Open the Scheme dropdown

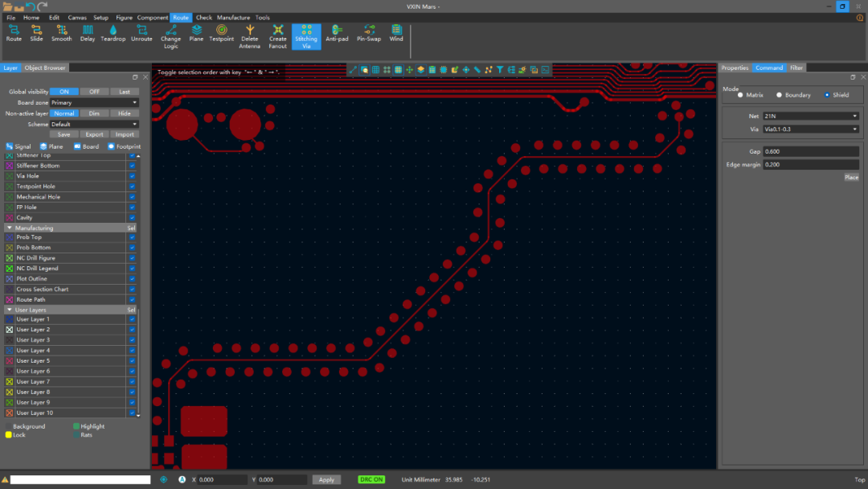(94, 125)
